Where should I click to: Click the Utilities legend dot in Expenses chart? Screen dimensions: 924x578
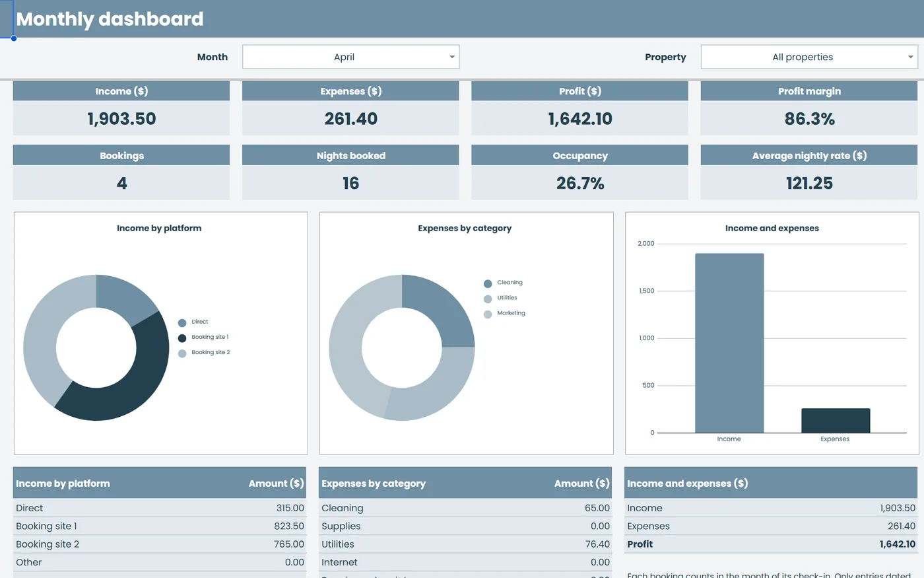tap(488, 299)
